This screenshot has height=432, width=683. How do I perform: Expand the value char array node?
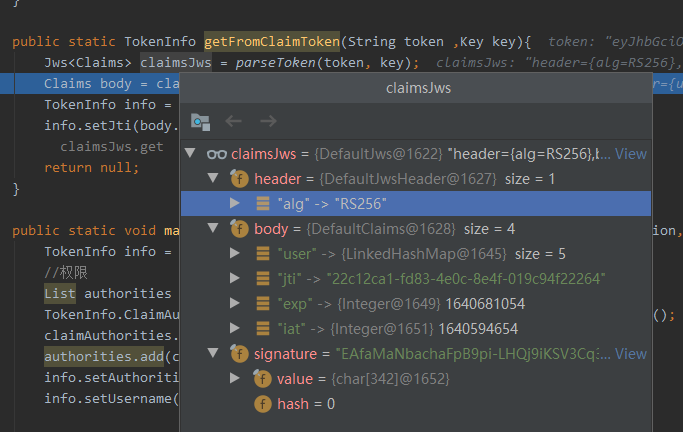(236, 379)
